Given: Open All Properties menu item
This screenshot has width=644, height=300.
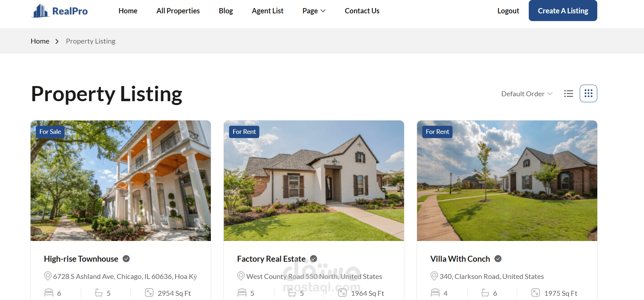Looking at the screenshot, I should tap(178, 11).
